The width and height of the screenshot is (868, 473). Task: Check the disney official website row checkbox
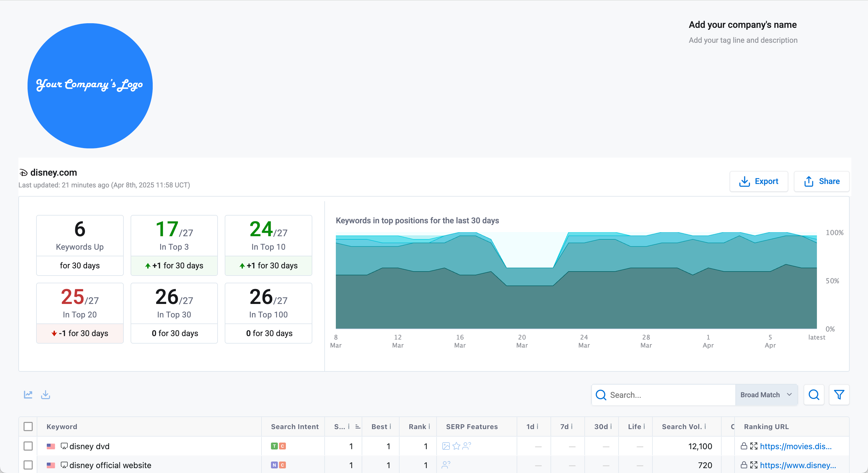(28, 465)
